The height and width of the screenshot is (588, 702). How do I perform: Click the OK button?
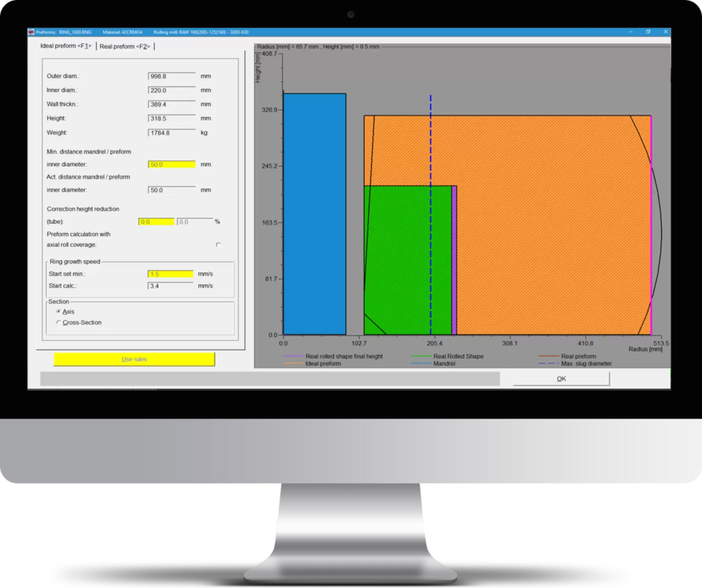tap(561, 379)
